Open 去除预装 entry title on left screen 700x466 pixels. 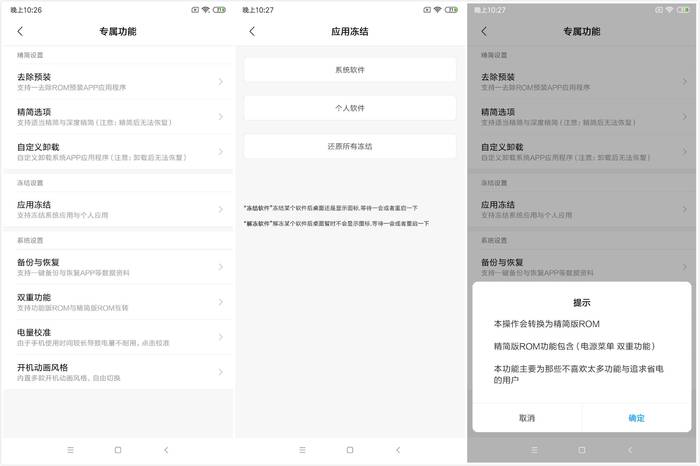[x=34, y=77]
